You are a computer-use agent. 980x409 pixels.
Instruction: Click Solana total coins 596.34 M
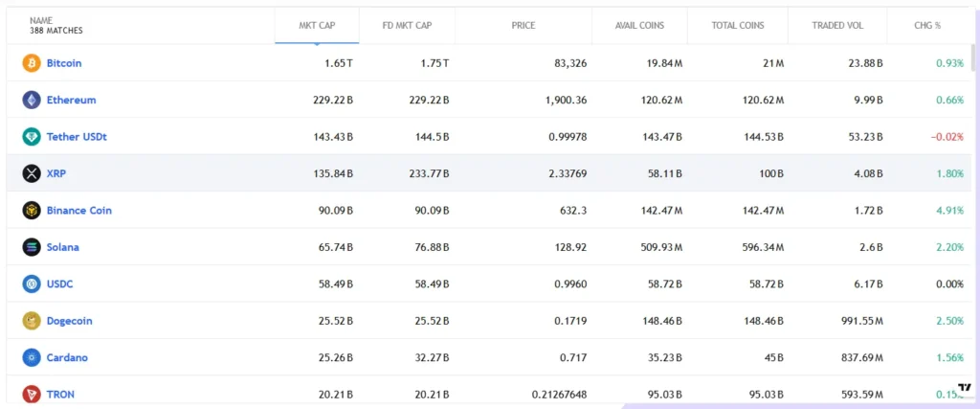[x=761, y=247]
